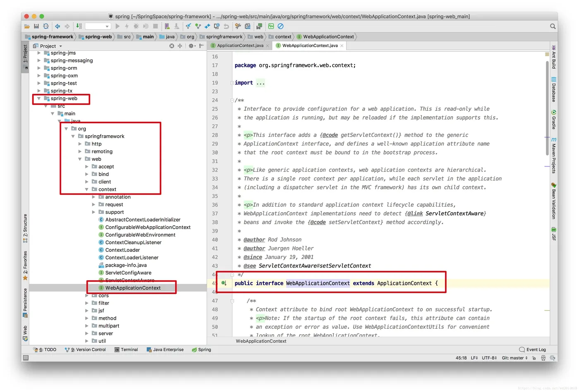Viewport: 579px width, 392px height.
Task: Open Settings with the wrench icon
Action: pos(238,26)
